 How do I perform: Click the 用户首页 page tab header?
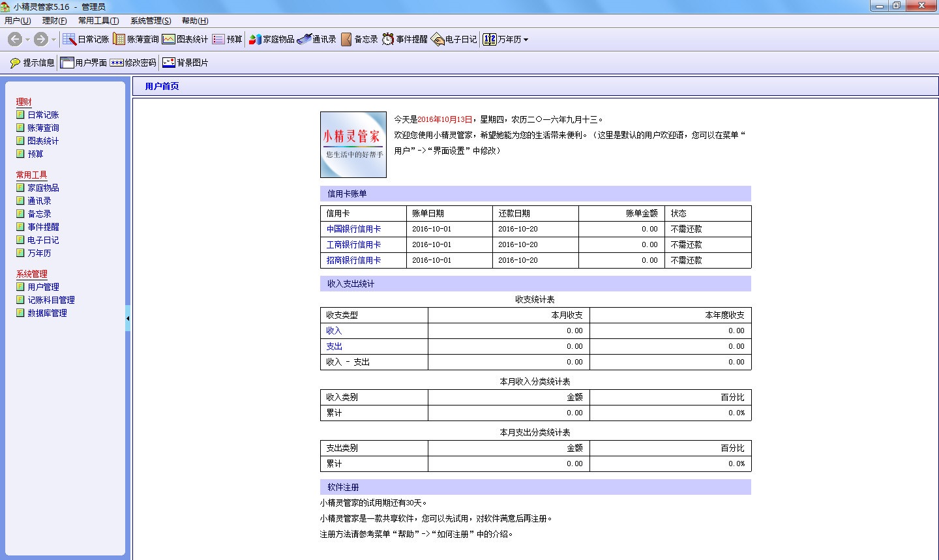pyautogui.click(x=162, y=86)
